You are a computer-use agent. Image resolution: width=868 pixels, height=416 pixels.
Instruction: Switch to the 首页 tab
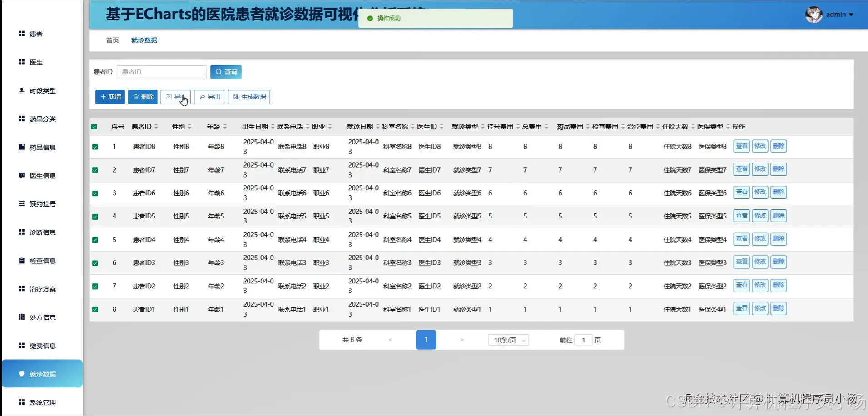click(x=112, y=40)
